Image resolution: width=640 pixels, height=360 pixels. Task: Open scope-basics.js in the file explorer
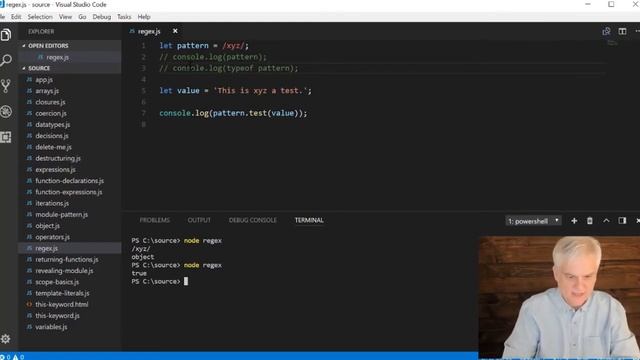tap(57, 282)
